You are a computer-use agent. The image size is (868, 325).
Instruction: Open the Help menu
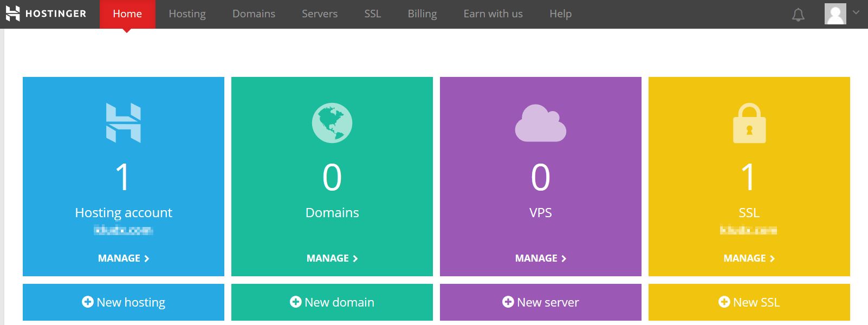coord(560,14)
